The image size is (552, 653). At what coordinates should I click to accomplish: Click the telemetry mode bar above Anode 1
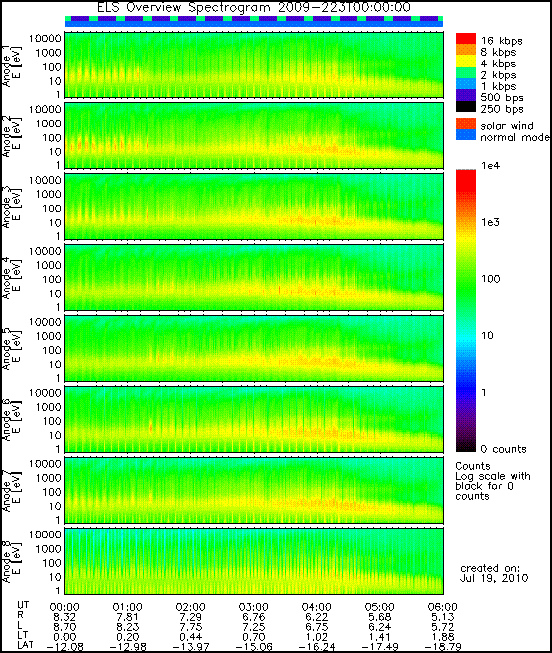(x=254, y=22)
